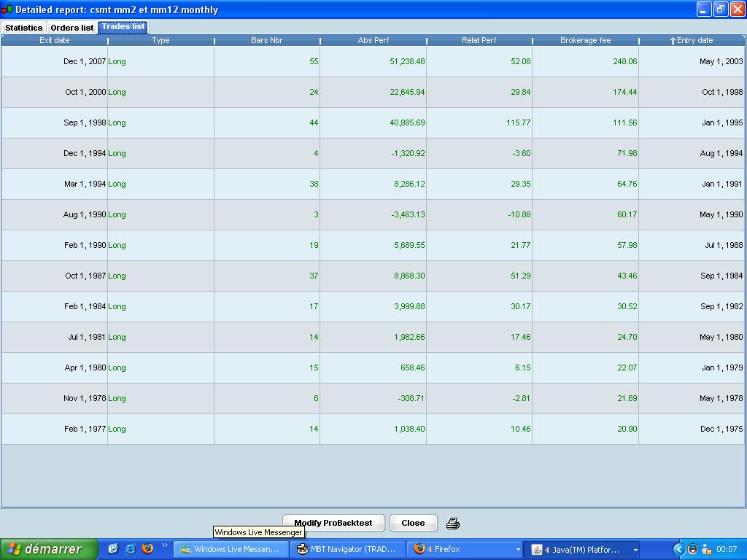Open the Orders list tab

[71, 28]
